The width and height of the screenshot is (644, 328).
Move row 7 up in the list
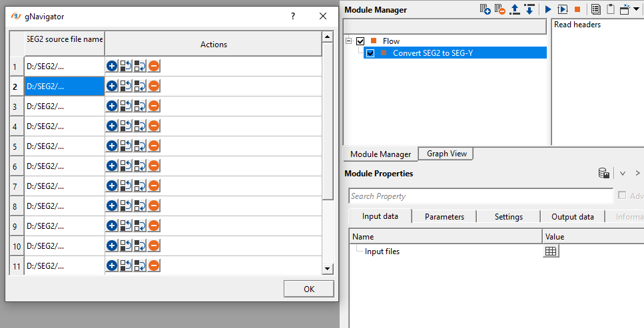click(x=126, y=186)
